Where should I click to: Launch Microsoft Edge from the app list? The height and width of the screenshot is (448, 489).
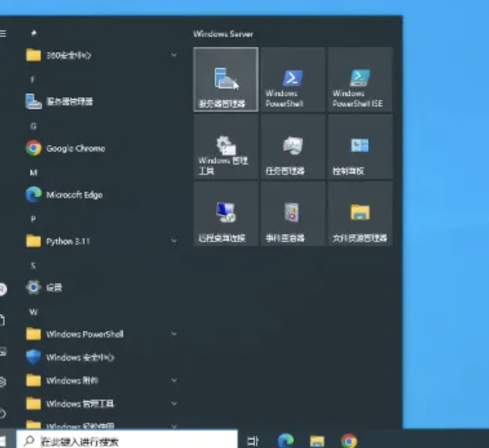click(101, 195)
